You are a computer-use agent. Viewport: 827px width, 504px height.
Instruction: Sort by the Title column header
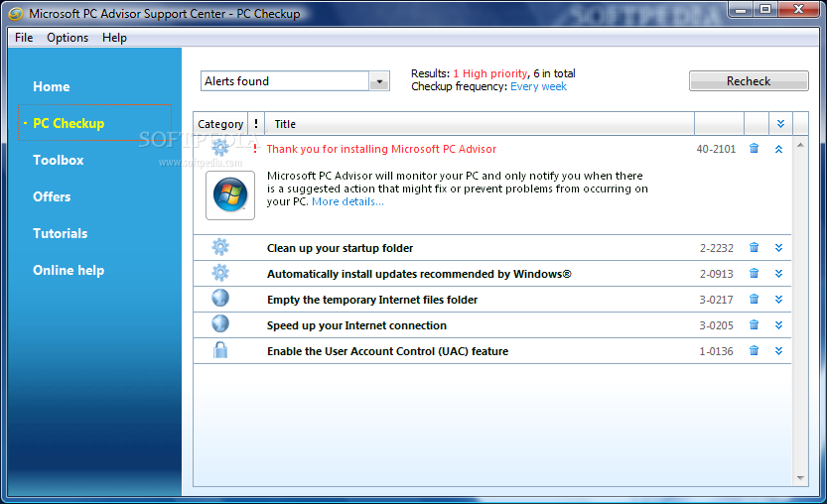(480, 124)
